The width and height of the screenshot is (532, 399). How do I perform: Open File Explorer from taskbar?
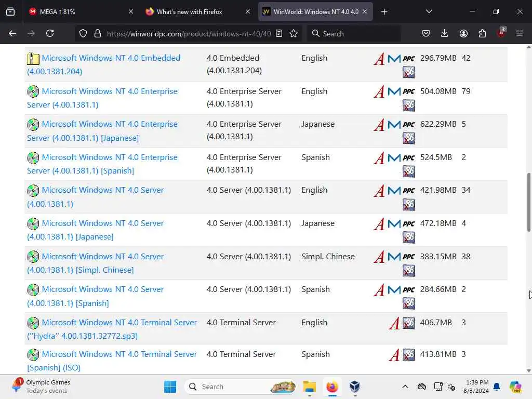(310, 387)
